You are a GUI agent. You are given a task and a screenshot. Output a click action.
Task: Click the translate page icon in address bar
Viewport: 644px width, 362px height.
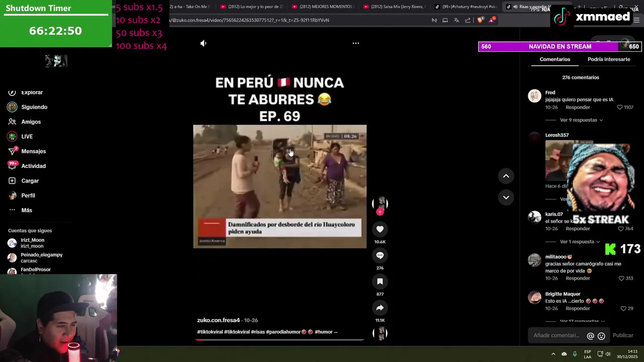[x=456, y=20]
